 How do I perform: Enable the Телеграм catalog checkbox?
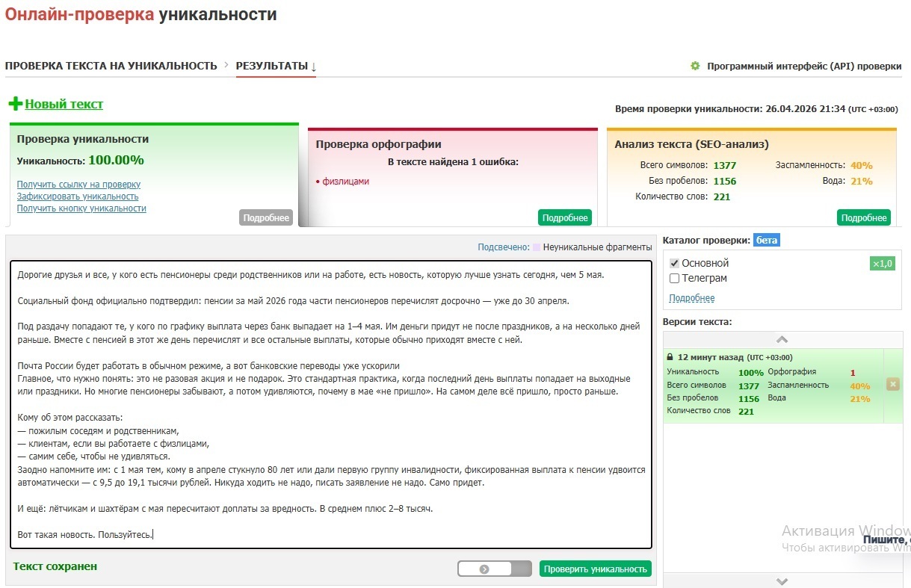[x=674, y=278]
